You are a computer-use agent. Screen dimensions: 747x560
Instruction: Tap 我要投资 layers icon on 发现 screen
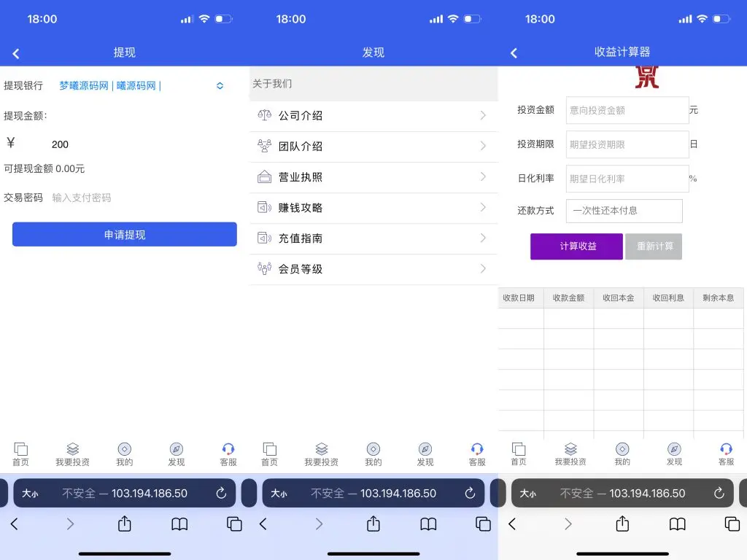click(322, 449)
